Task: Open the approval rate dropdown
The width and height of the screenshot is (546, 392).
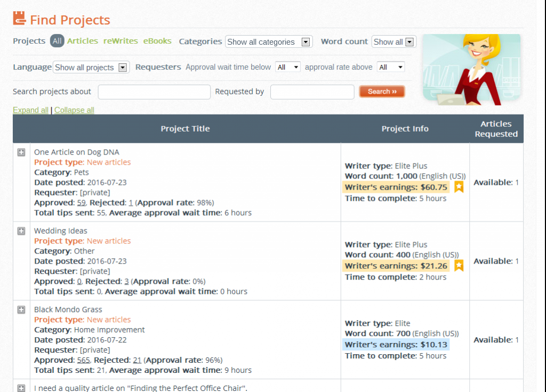Action: (x=391, y=67)
